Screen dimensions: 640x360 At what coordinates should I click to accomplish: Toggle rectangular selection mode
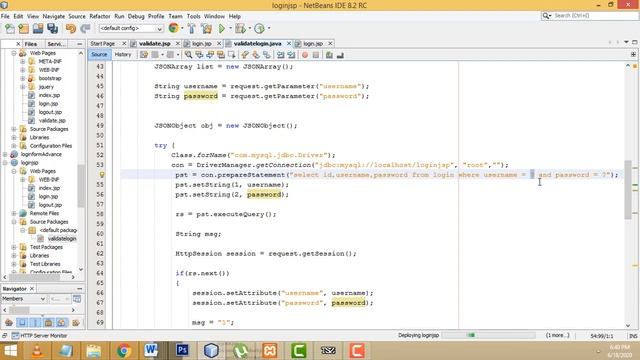[x=231, y=55]
